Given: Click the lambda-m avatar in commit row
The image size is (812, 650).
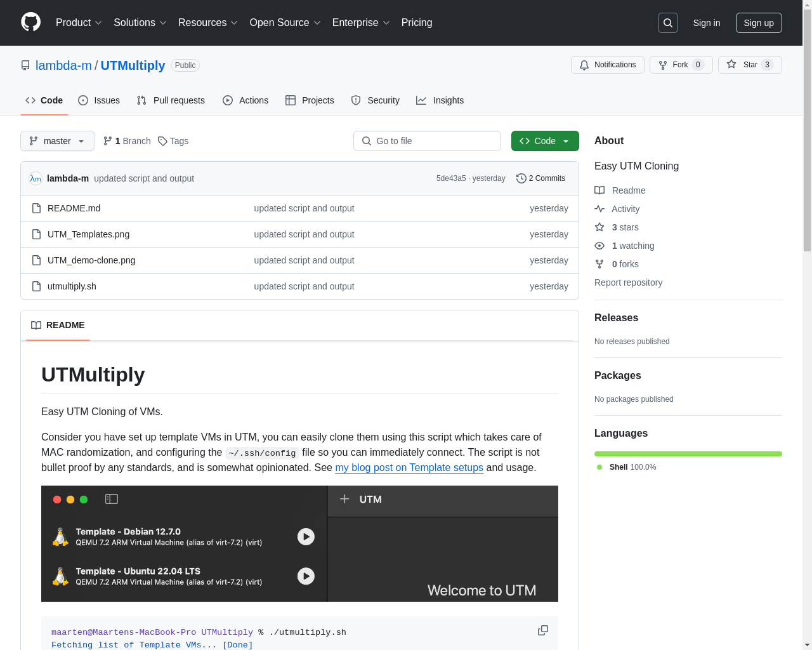Looking at the screenshot, I should [x=36, y=178].
